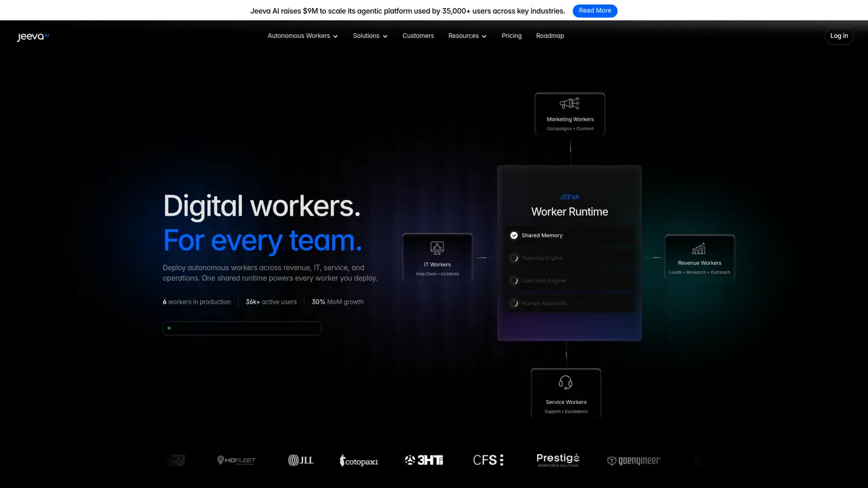Viewport: 868px width, 488px height.
Task: Click the 'Digital workers.' headline
Action: pyautogui.click(x=262, y=206)
